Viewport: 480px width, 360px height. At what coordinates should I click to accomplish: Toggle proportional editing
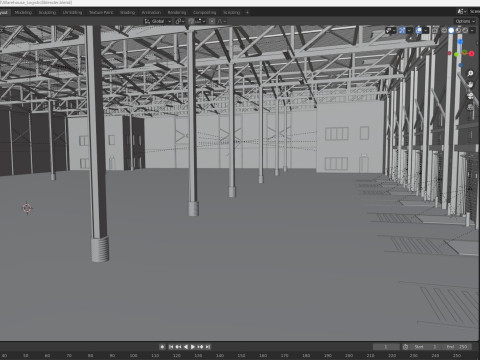pos(212,21)
